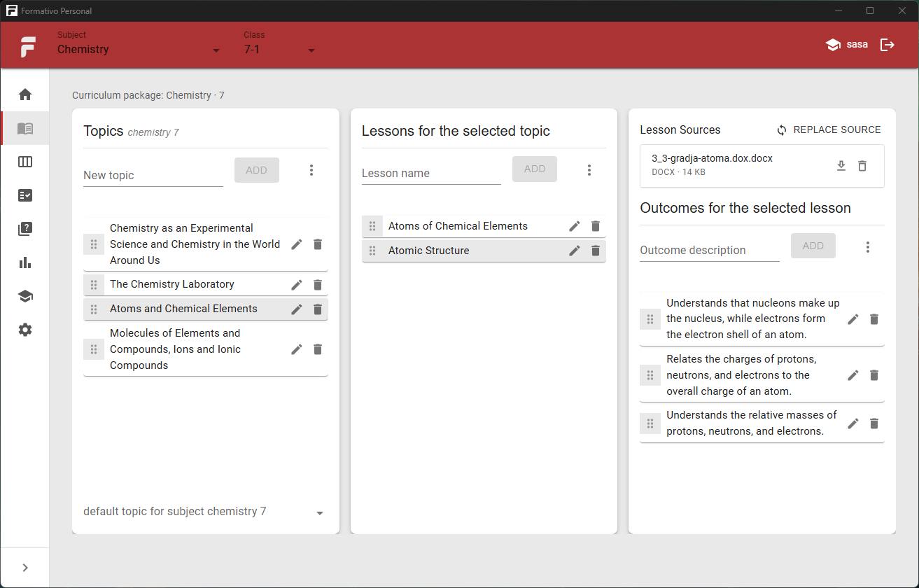The image size is (919, 588).
Task: Select the Atomic Structure lesson
Action: pyautogui.click(x=484, y=251)
